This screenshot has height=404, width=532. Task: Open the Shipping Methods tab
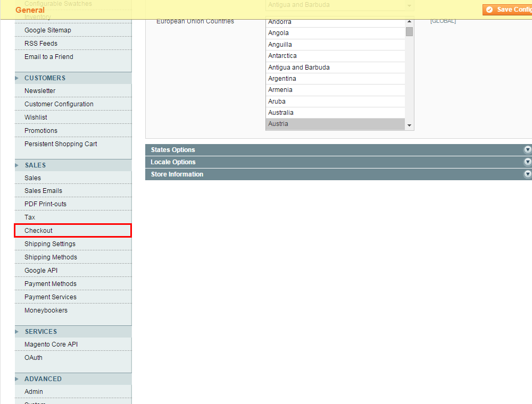[73, 257]
